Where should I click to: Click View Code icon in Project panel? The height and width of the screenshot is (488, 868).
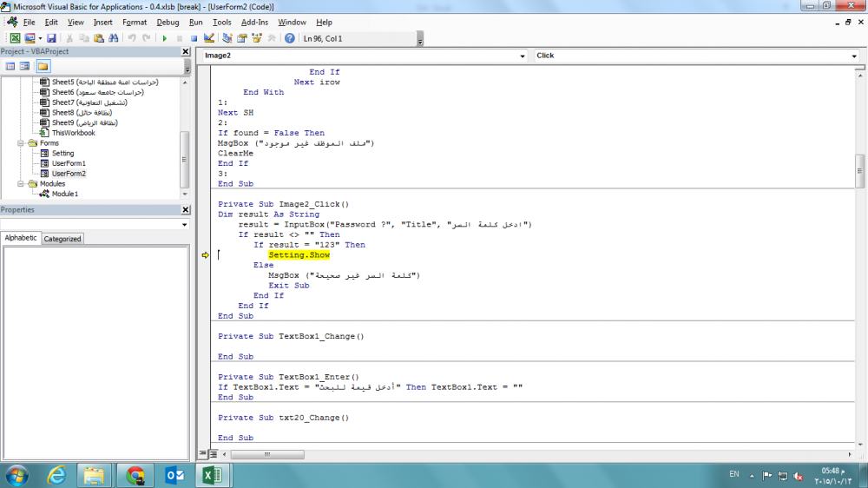point(10,66)
